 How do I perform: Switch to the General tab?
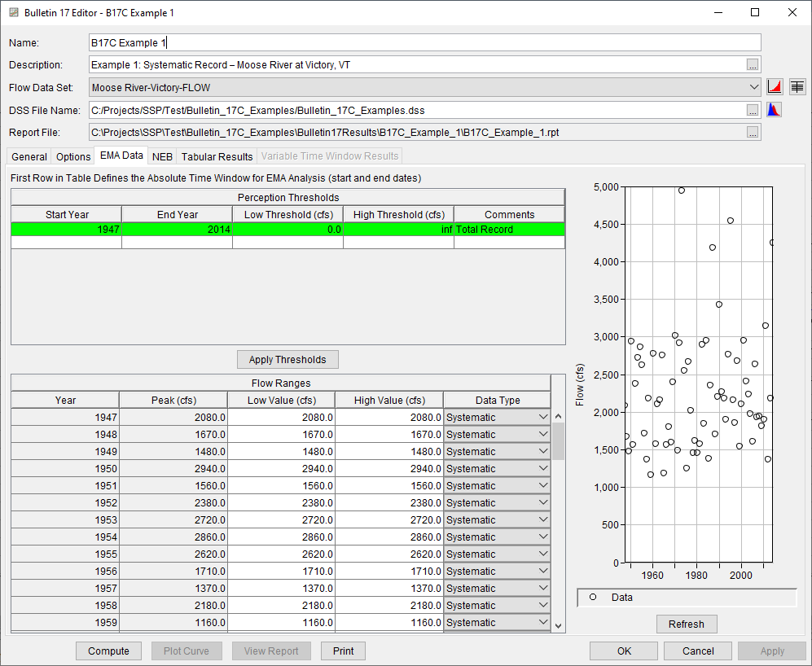click(x=29, y=156)
